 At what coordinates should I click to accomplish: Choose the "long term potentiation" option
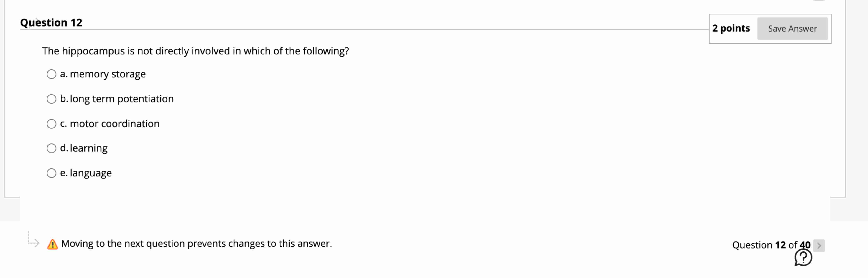51,99
